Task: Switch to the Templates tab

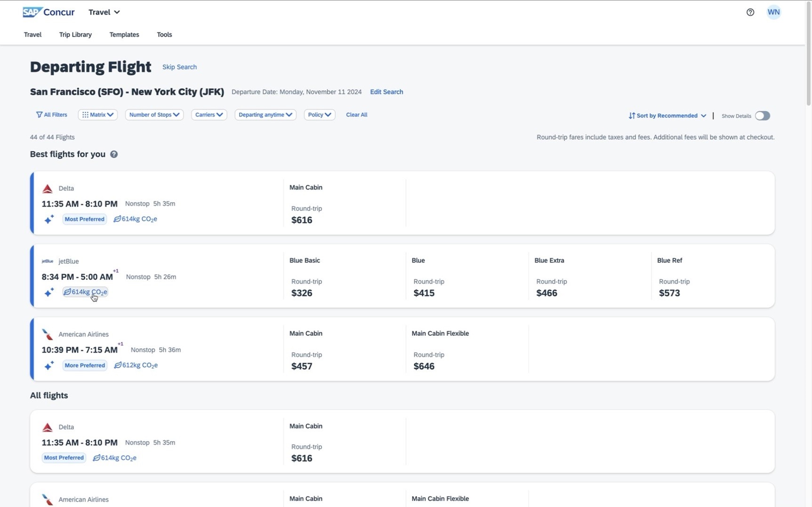Action: pos(124,35)
